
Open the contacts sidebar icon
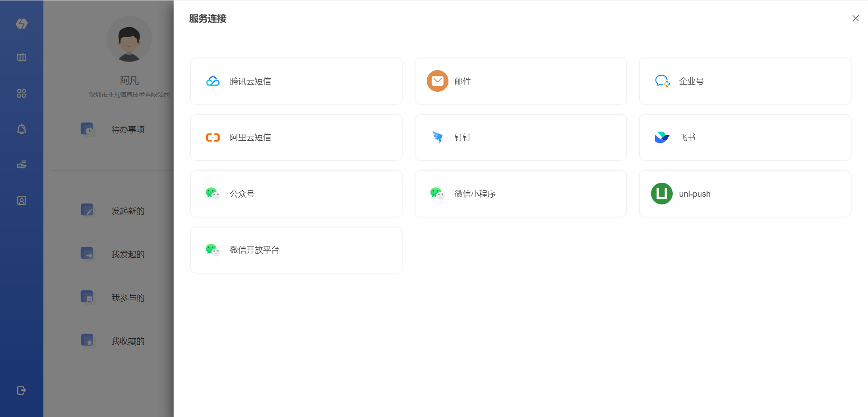[22, 200]
